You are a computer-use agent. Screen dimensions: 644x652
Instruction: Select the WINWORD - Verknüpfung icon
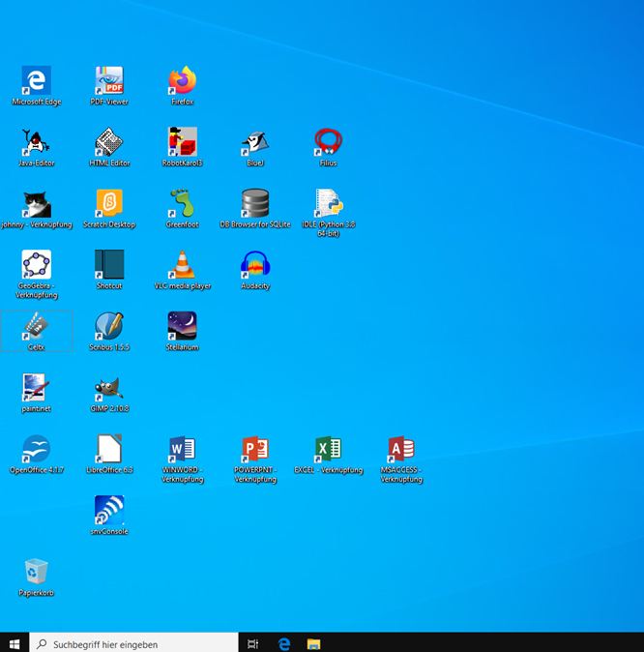coord(183,449)
